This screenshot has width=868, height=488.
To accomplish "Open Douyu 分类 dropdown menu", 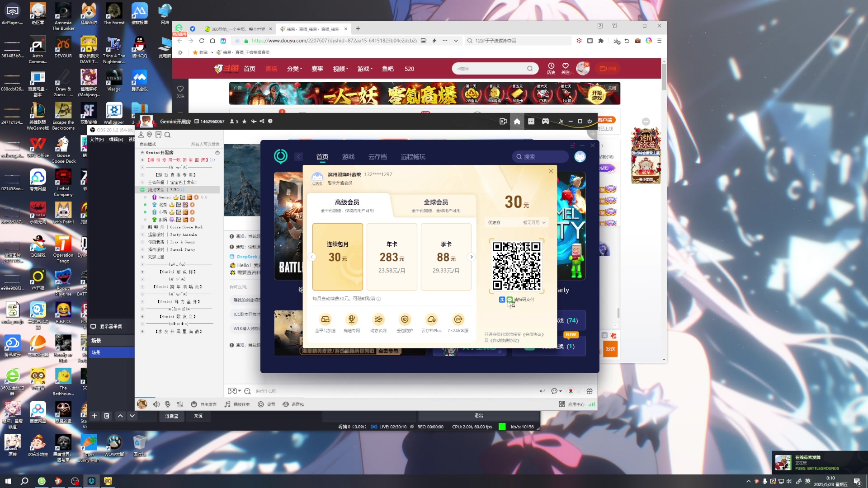I will click(294, 69).
